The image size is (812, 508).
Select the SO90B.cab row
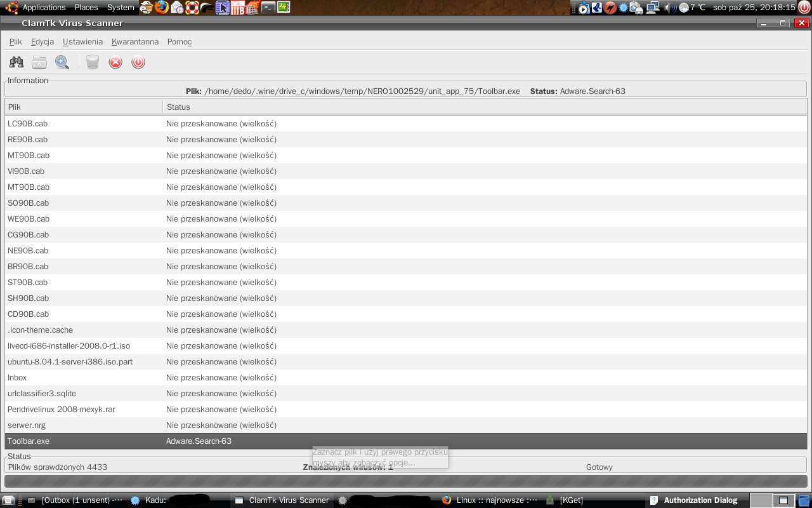[406, 203]
